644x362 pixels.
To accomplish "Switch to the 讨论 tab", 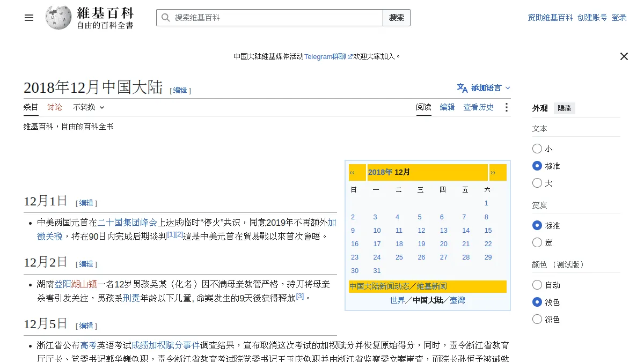I will point(54,107).
